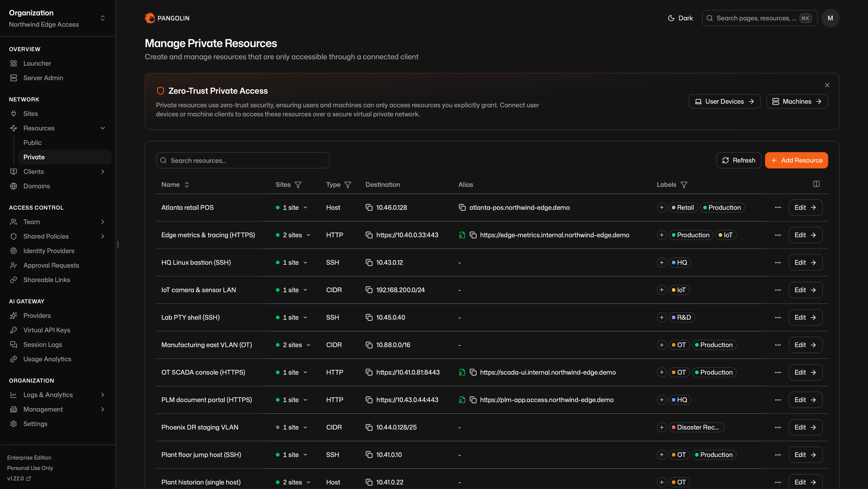Click the Refresh button

coord(738,160)
